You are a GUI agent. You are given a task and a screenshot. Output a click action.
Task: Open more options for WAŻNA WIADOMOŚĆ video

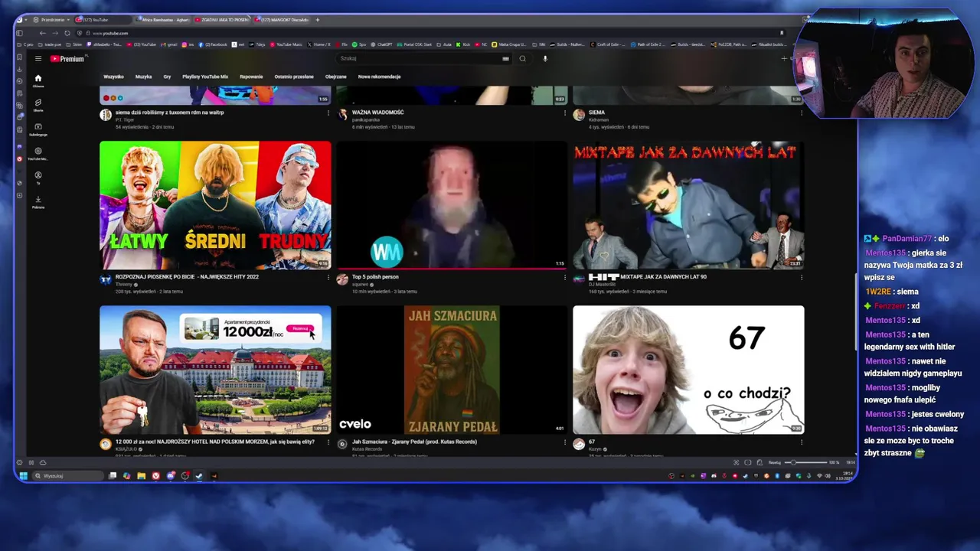coord(565,113)
